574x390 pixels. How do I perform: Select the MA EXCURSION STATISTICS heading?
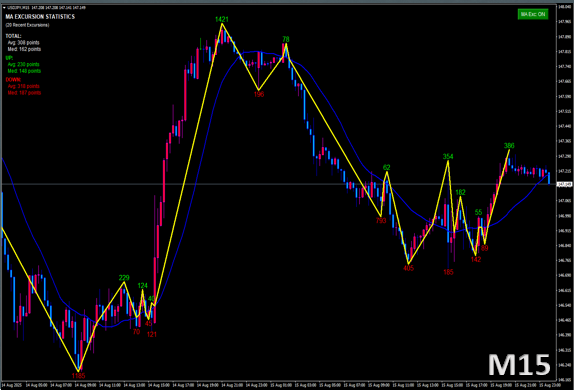click(x=40, y=17)
